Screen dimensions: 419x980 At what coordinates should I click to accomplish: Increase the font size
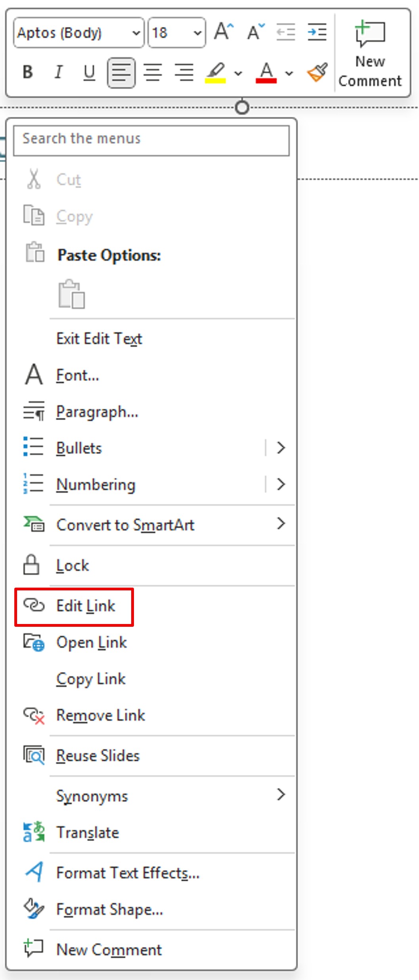point(223,32)
